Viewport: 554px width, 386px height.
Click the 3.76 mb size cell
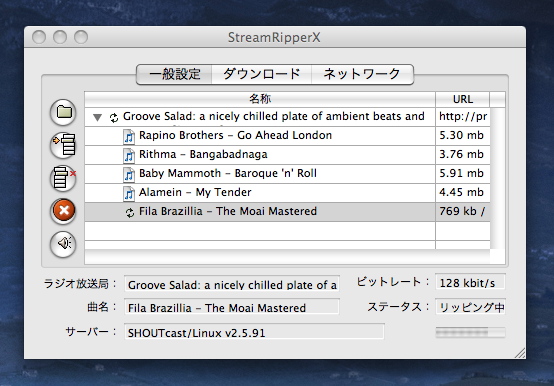463,155
